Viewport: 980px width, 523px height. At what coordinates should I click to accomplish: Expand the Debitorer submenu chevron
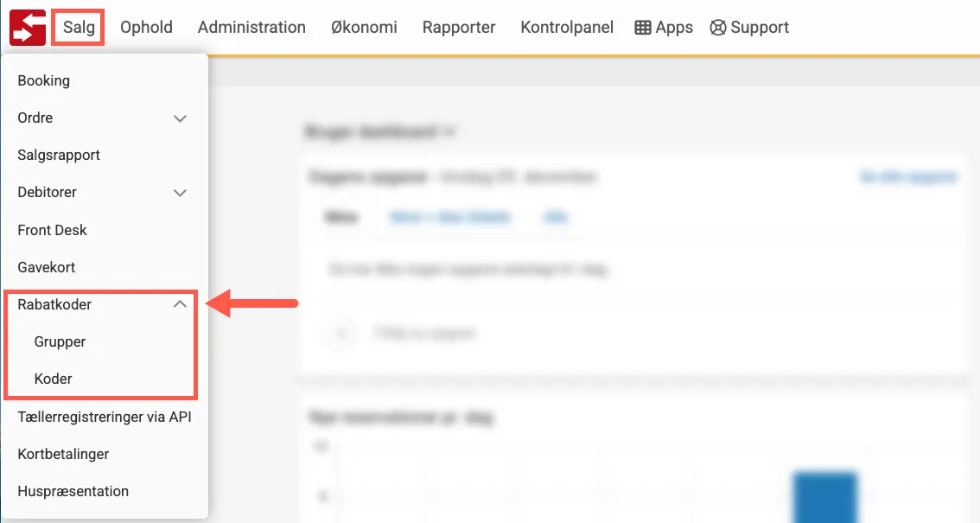[x=180, y=193]
